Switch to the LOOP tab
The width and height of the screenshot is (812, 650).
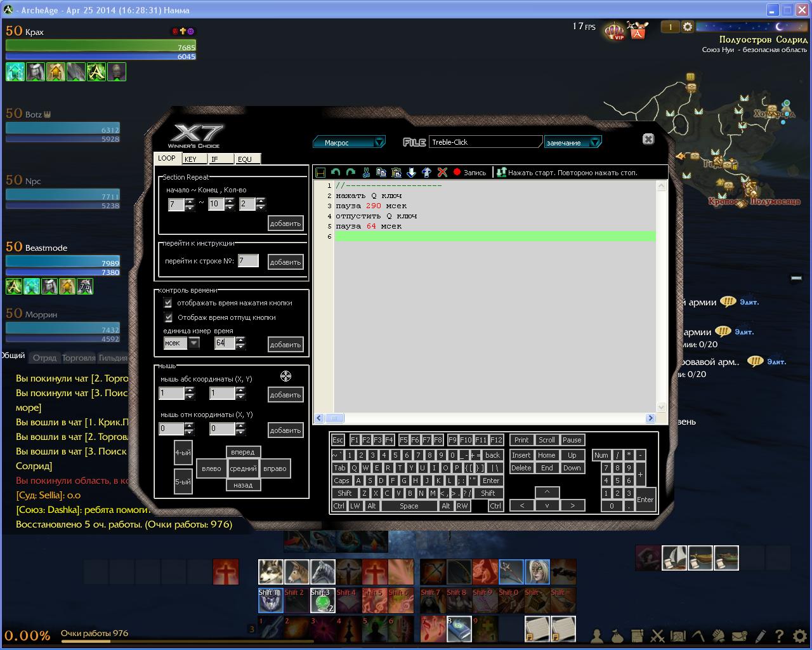coord(167,159)
